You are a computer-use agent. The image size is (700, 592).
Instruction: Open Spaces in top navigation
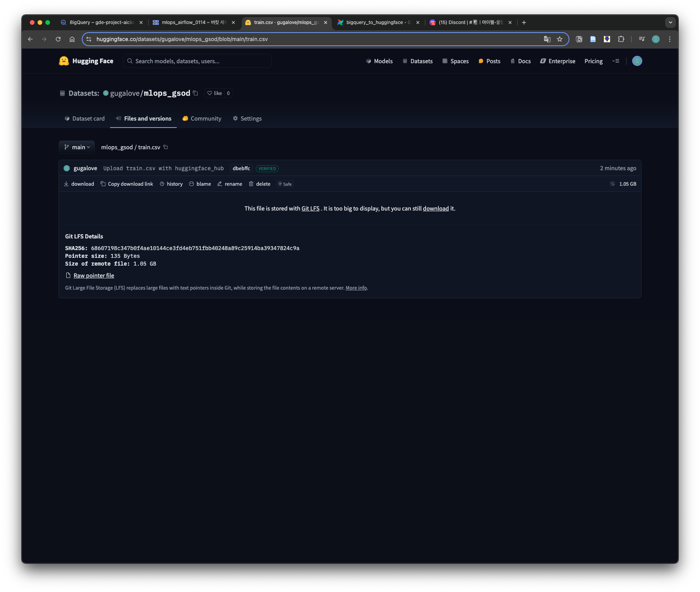455,61
